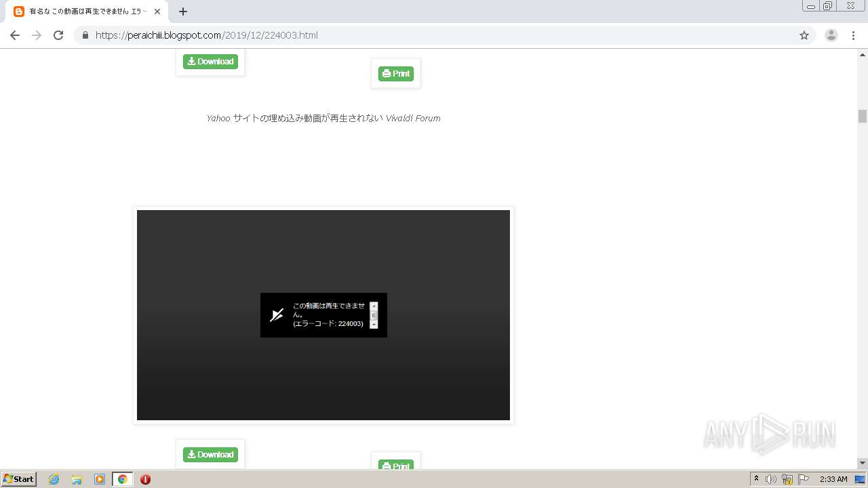Open the video error screenshot thumbnail
Screen dimensions: 868x488
coord(323,315)
